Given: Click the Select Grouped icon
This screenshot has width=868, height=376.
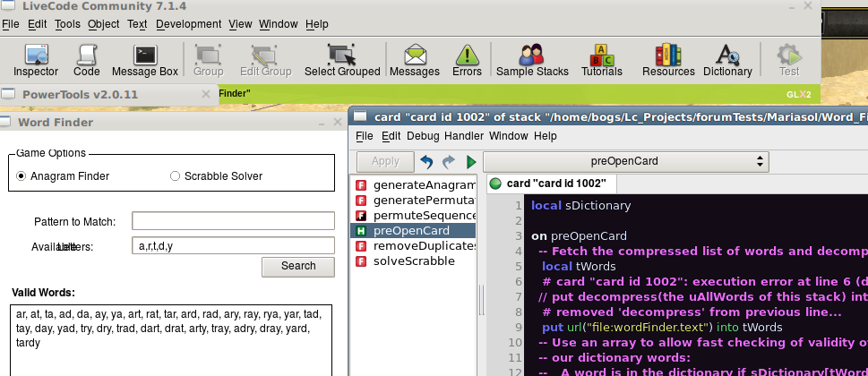Looking at the screenshot, I should [x=342, y=61].
